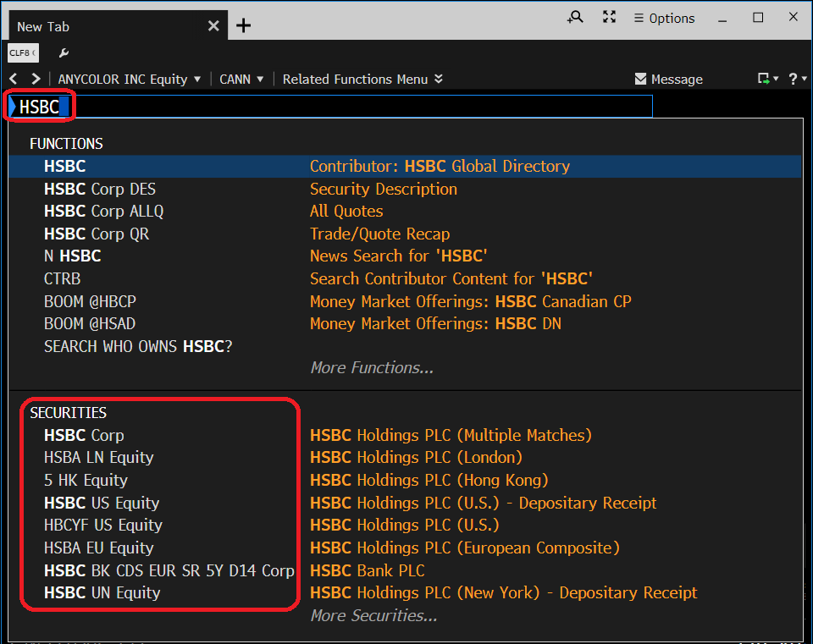Image resolution: width=813 pixels, height=644 pixels.
Task: Open ANYCOLOR INC Equity dropdown
Action: pos(129,80)
